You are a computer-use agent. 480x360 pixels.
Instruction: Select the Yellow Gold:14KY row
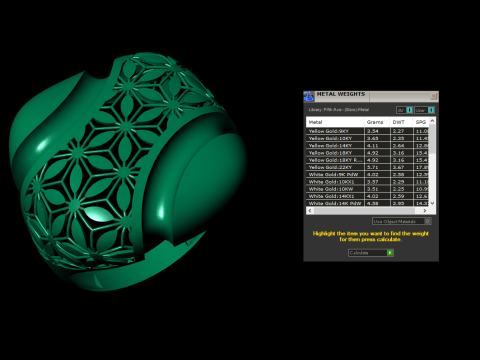[x=367, y=146]
